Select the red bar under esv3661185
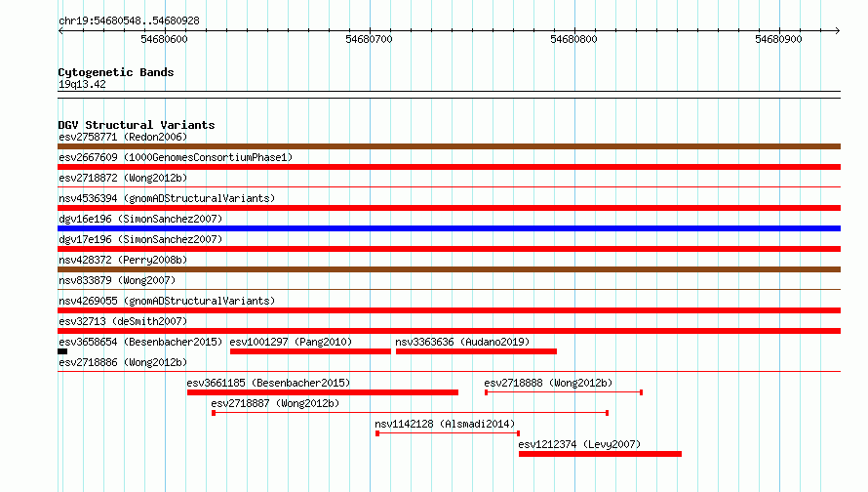The height and width of the screenshot is (492, 868). 323,392
